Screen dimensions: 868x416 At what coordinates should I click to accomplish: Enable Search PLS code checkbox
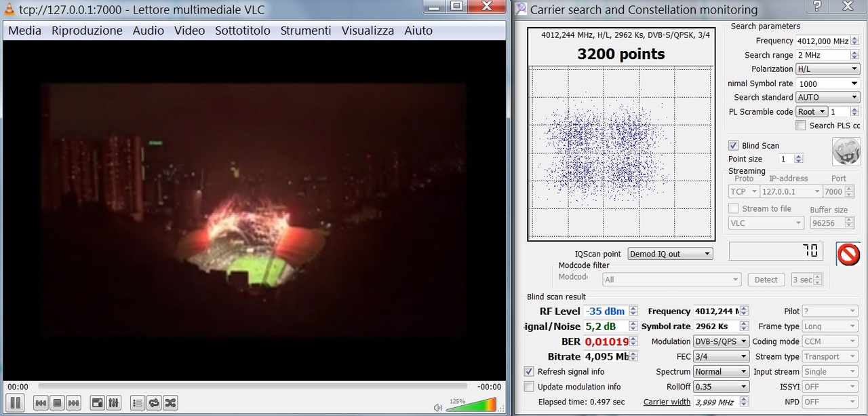[801, 126]
